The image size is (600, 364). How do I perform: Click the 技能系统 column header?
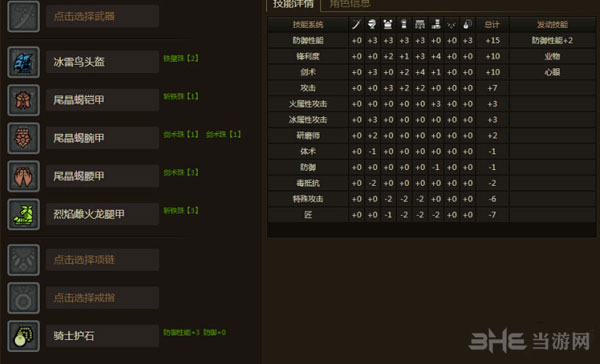coord(308,25)
